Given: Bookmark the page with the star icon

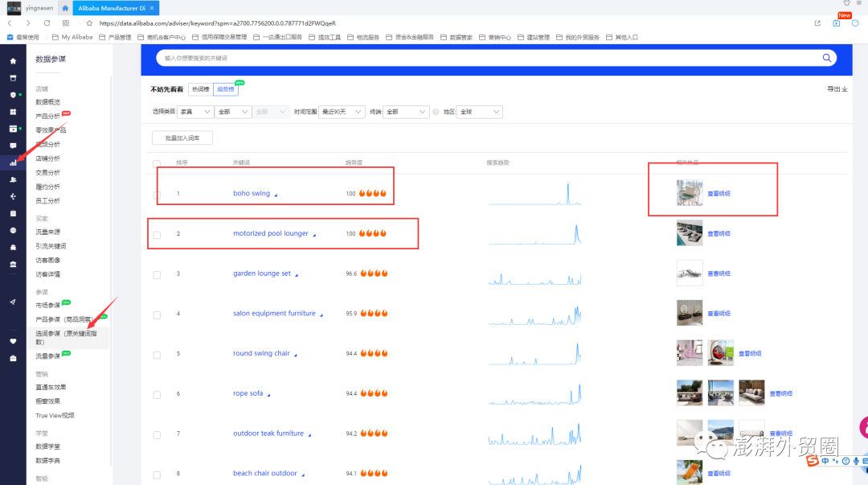Looking at the screenshot, I should coord(89,23).
